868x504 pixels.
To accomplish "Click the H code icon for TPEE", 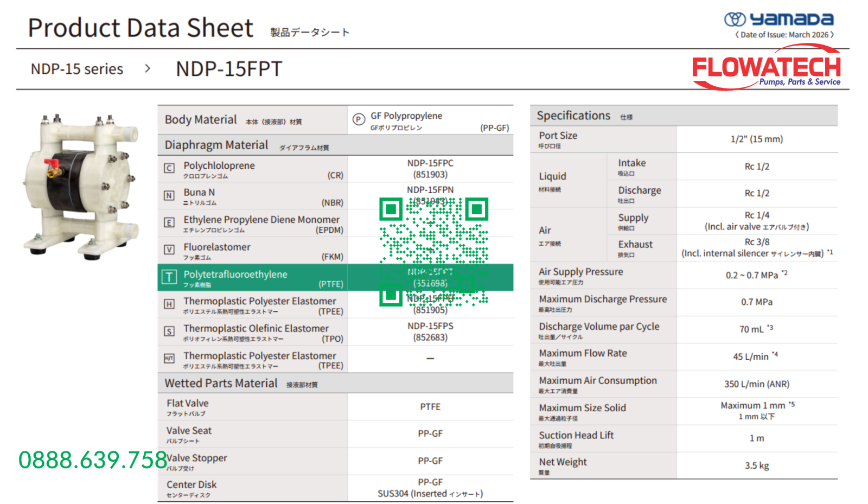I will point(169,304).
